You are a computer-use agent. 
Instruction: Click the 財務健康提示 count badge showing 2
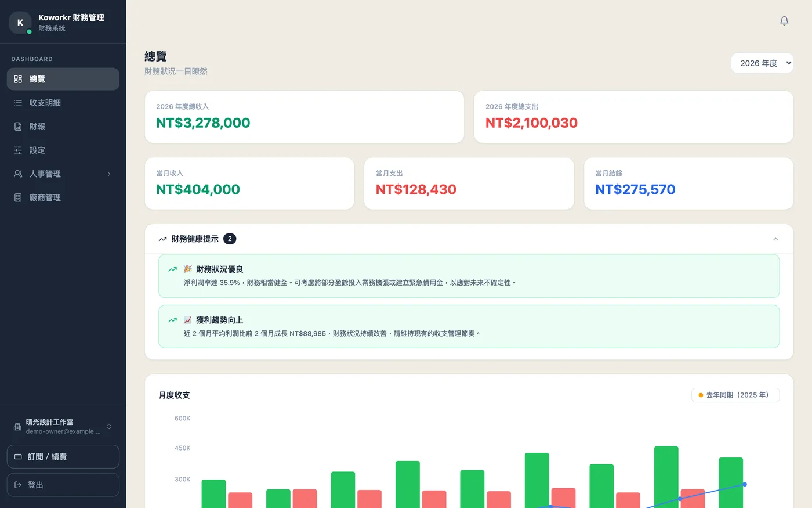(x=230, y=239)
